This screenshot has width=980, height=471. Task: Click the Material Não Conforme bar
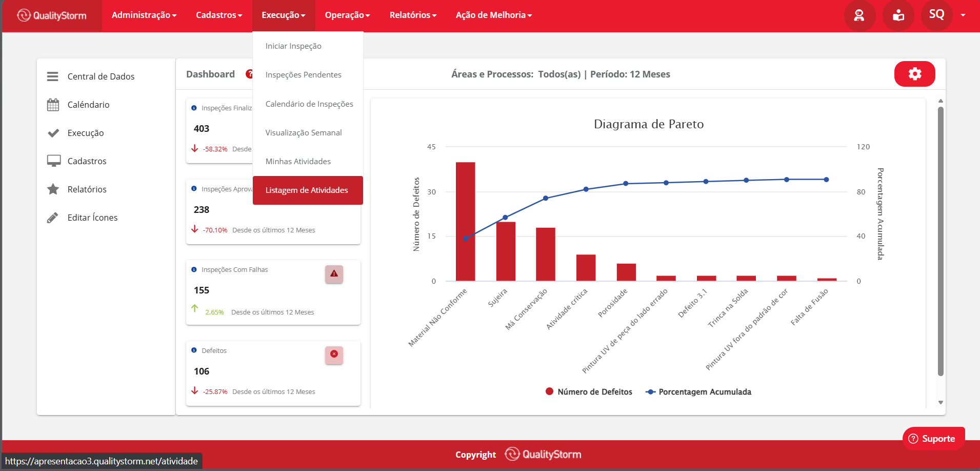point(465,222)
